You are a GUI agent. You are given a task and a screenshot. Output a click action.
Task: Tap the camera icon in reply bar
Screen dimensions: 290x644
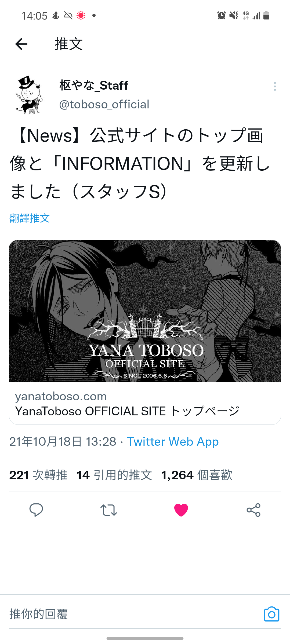(x=272, y=614)
